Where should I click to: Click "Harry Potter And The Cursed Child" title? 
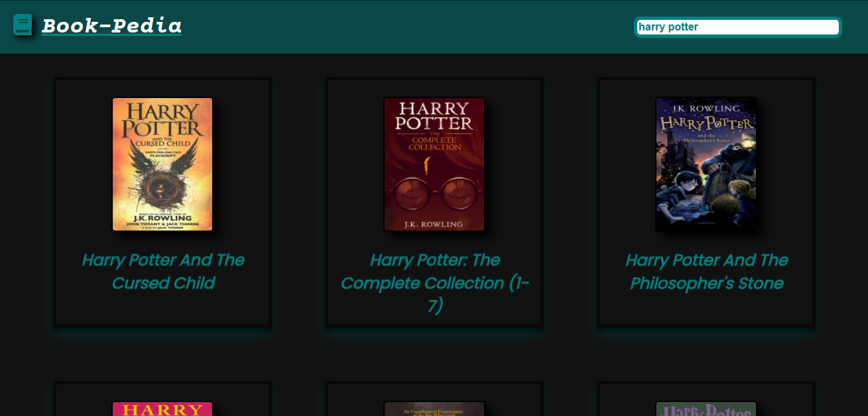click(163, 272)
